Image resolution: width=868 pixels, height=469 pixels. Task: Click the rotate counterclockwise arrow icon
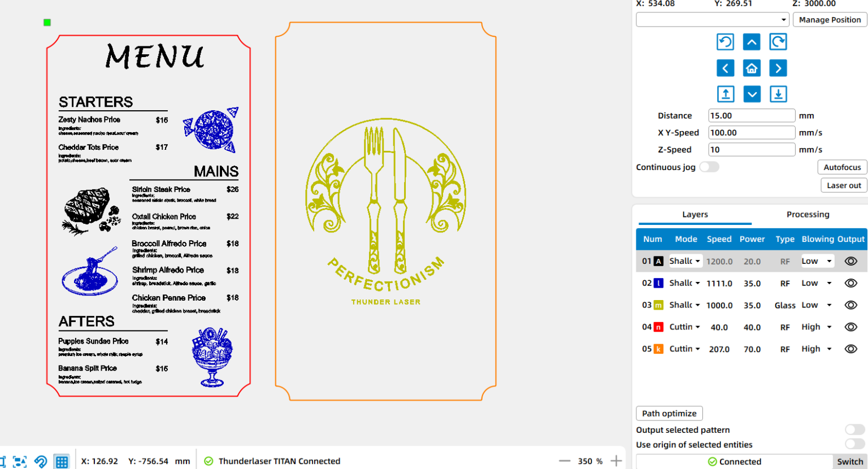[x=726, y=42]
